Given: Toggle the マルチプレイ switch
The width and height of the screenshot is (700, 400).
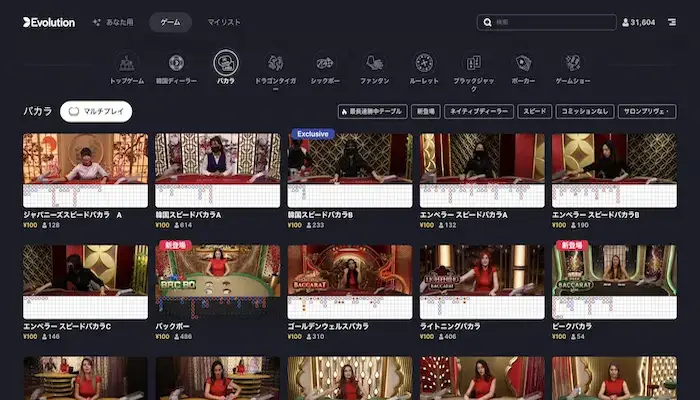Looking at the screenshot, I should (x=96, y=112).
